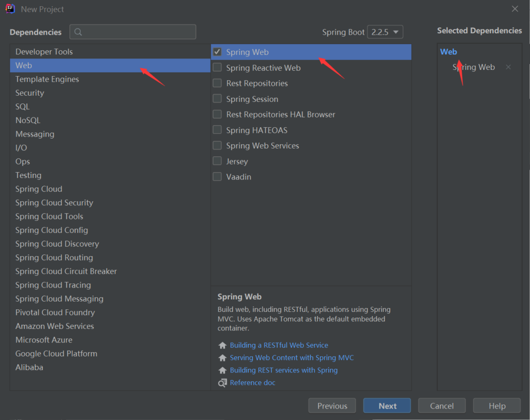Select the Spring Cloud Messaging category
Viewport: 530px width, 420px height.
click(x=110, y=298)
